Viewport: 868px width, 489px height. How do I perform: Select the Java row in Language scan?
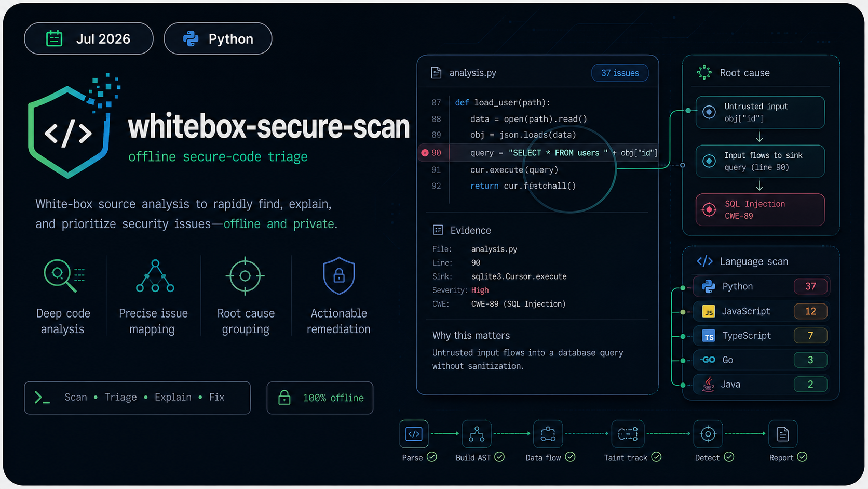761,384
